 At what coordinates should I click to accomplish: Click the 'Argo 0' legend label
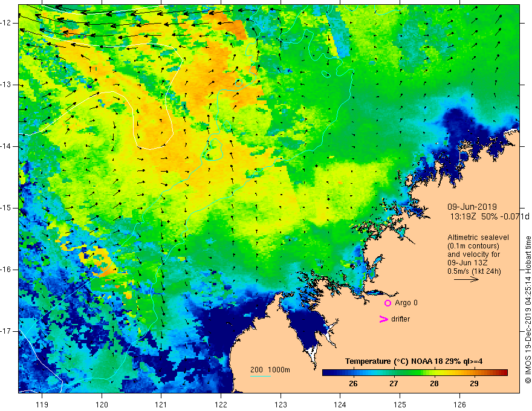point(406,303)
